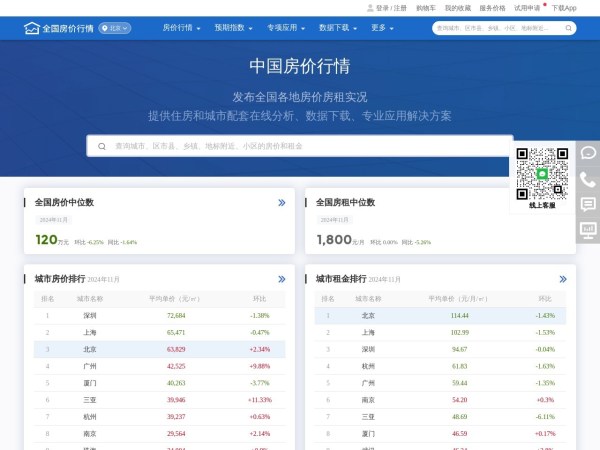Click the double-arrow next to 城市租金排行
The image size is (600, 450).
(563, 280)
